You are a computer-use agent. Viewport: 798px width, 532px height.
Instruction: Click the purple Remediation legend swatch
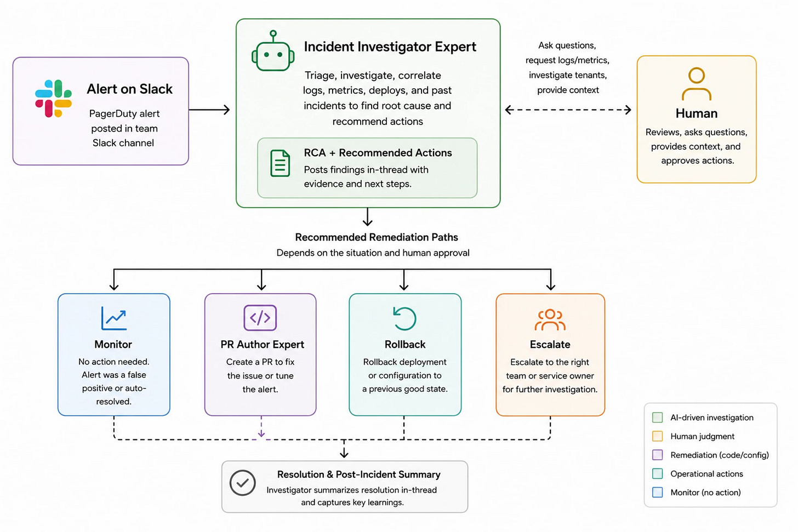[x=658, y=455]
